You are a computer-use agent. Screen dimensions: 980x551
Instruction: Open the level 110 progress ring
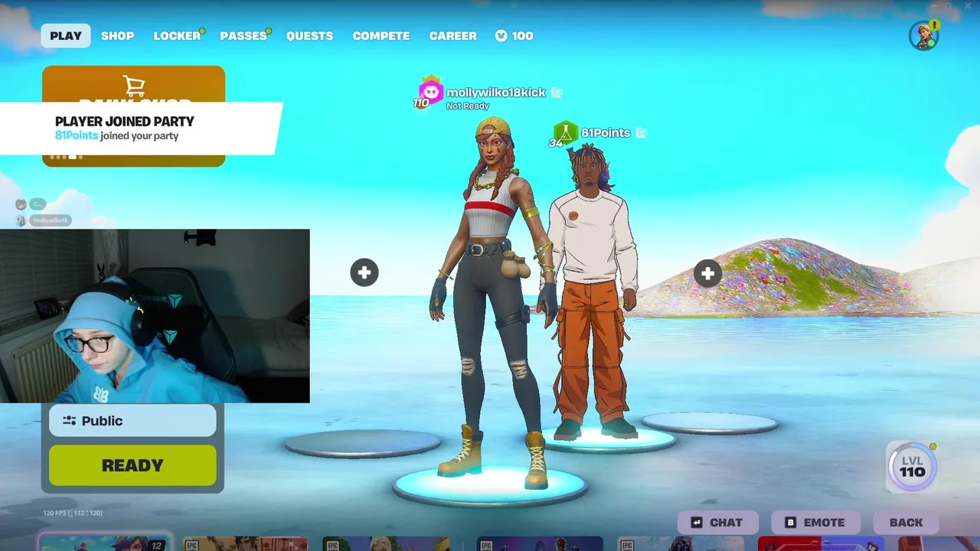[x=912, y=466]
